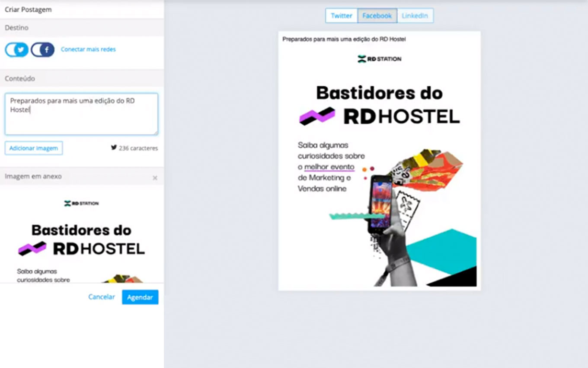Click the 'Destino' section label
This screenshot has width=588, height=368.
pyautogui.click(x=16, y=28)
